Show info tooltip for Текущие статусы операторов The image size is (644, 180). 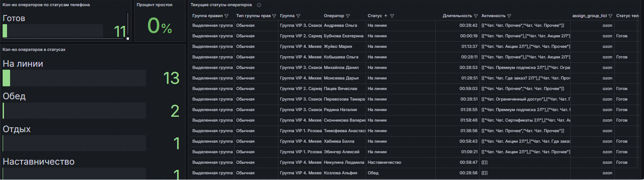coord(259,5)
